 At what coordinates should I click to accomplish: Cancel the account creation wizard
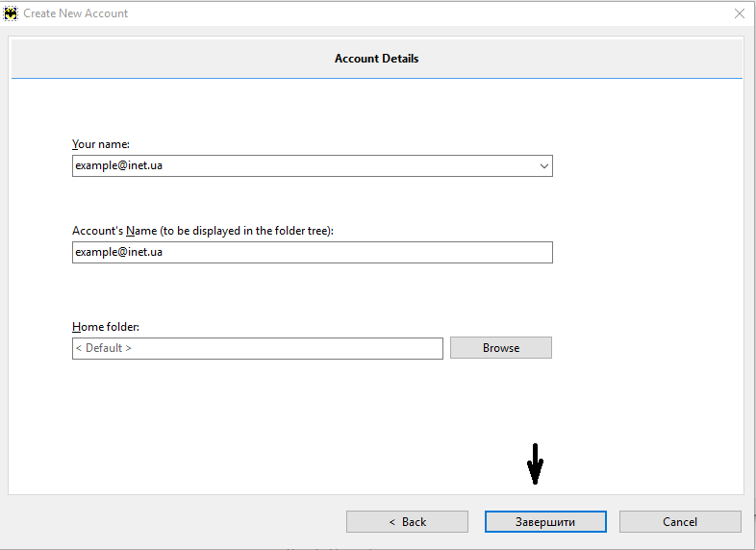point(680,521)
